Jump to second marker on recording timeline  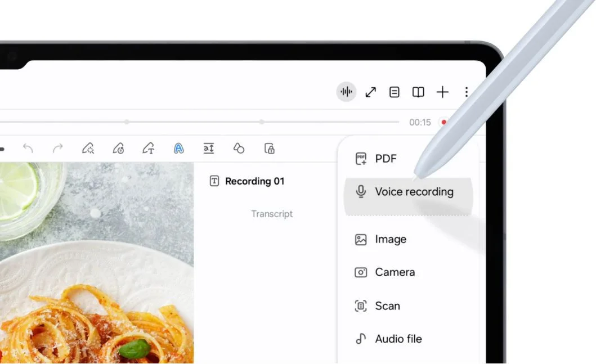click(x=262, y=122)
